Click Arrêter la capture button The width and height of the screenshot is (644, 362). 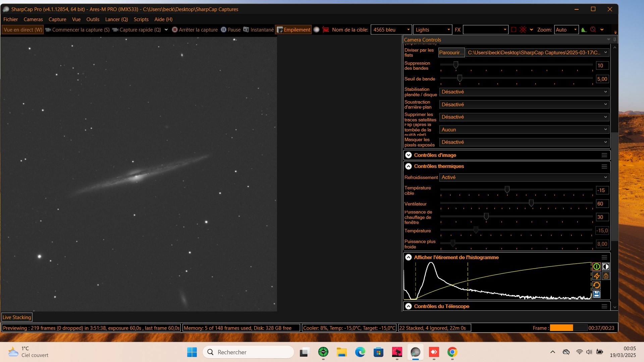click(195, 29)
